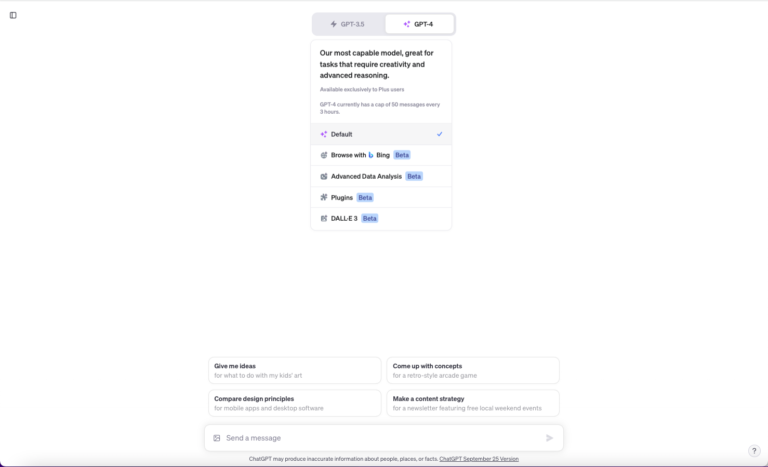Choose the 'Come up with concepts' prompt
The width and height of the screenshot is (768, 467).
(x=472, y=370)
